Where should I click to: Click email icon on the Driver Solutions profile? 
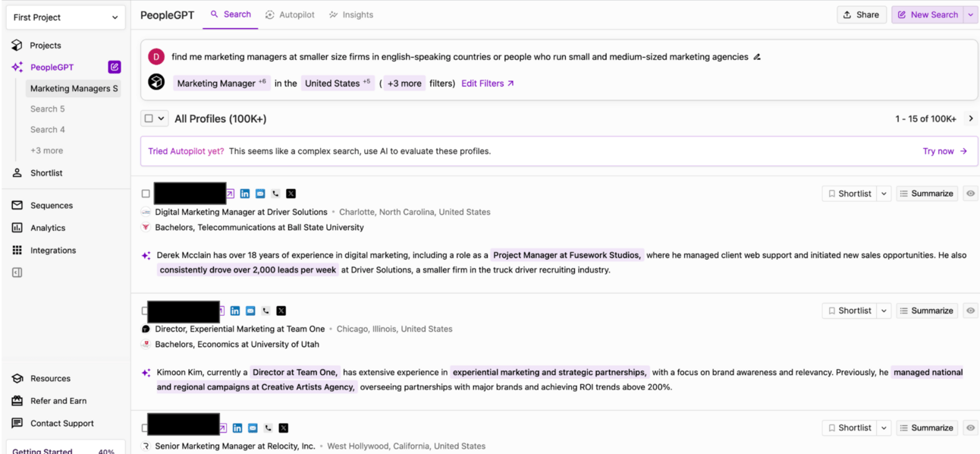(260, 194)
